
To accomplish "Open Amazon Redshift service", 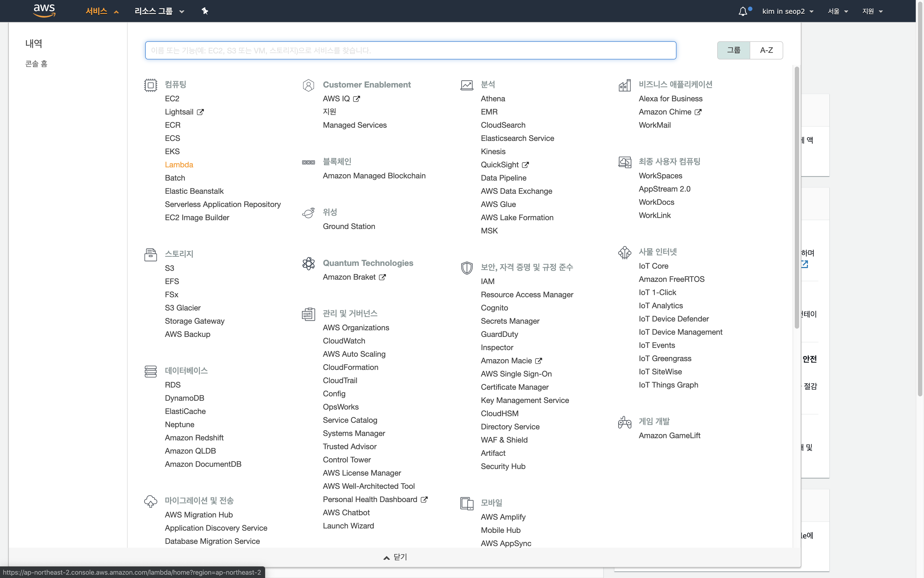I will click(194, 438).
